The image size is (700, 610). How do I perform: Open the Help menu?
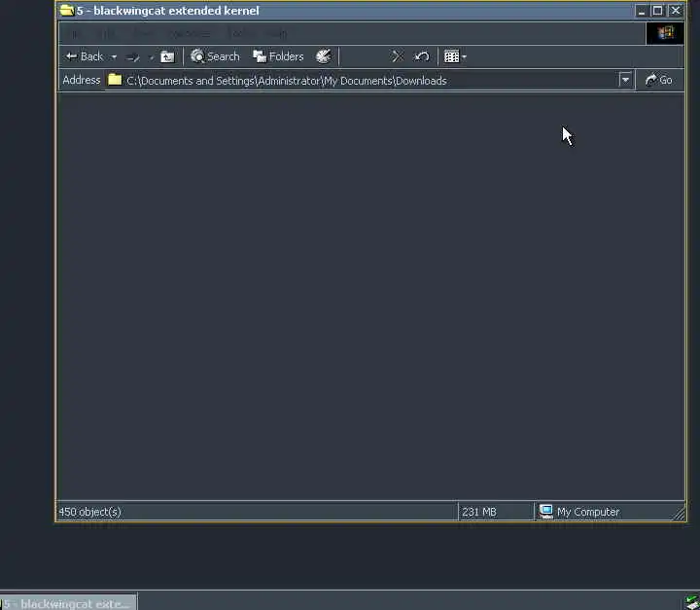277,33
